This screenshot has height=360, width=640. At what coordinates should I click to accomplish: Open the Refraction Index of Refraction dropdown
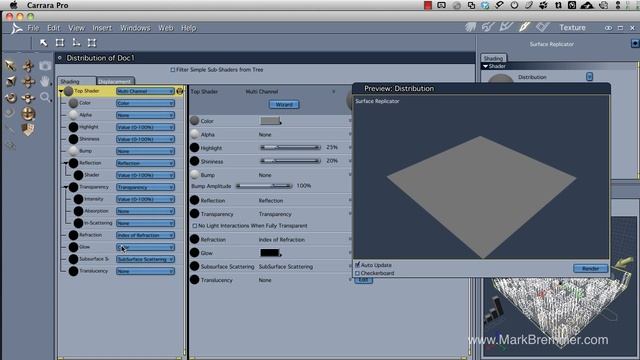(145, 235)
